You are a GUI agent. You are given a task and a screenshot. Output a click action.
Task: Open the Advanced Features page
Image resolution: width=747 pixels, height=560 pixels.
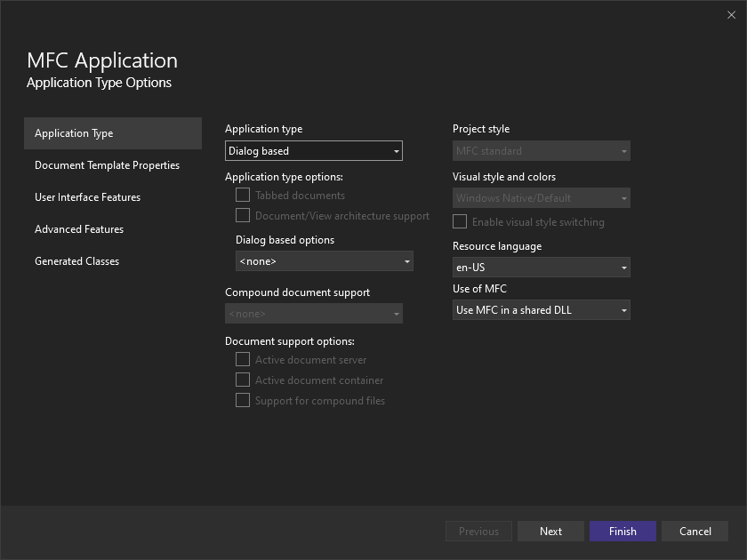coord(79,229)
